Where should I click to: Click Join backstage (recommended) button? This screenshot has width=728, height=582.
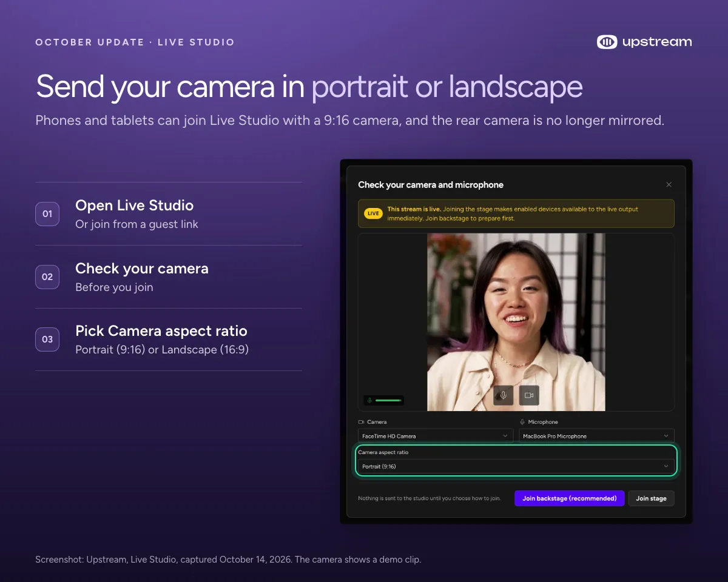click(x=569, y=498)
